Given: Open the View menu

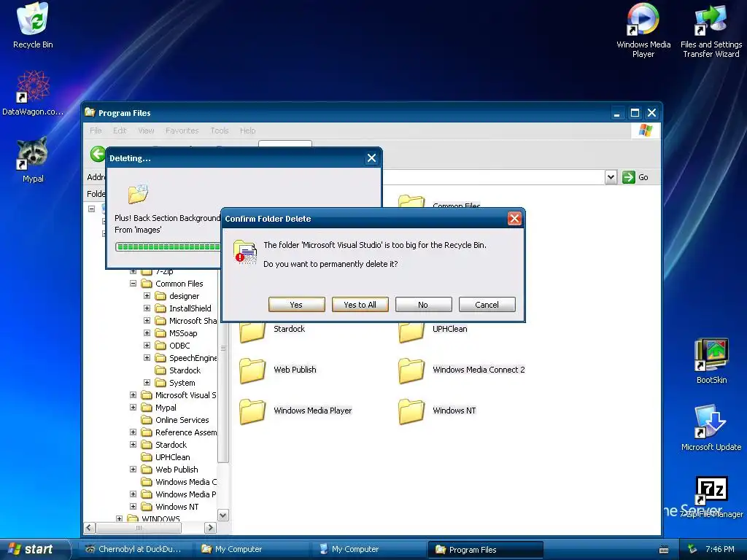Looking at the screenshot, I should pyautogui.click(x=146, y=131).
